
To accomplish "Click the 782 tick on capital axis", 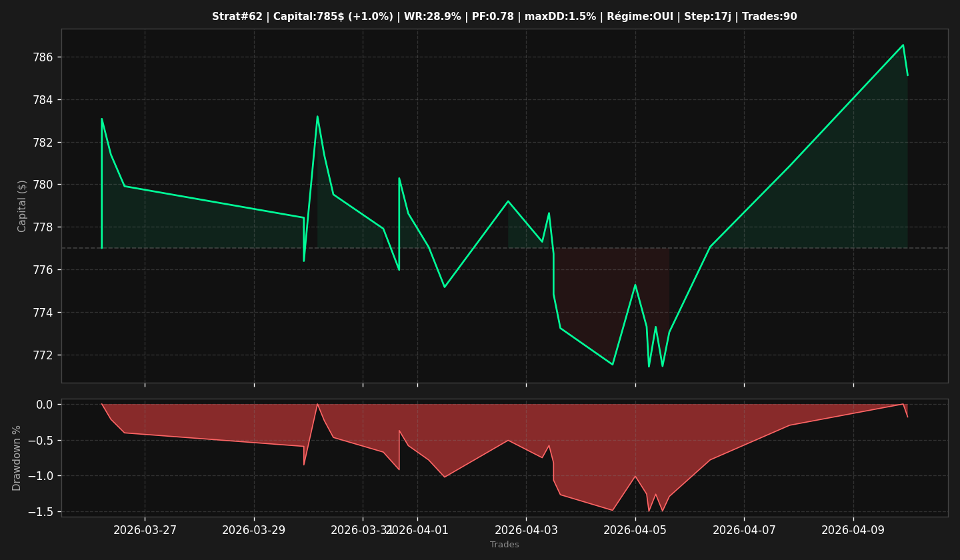I will [44, 143].
